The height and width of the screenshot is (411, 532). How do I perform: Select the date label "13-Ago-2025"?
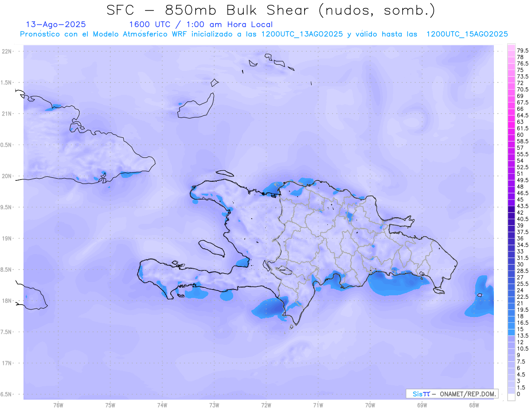pyautogui.click(x=56, y=24)
